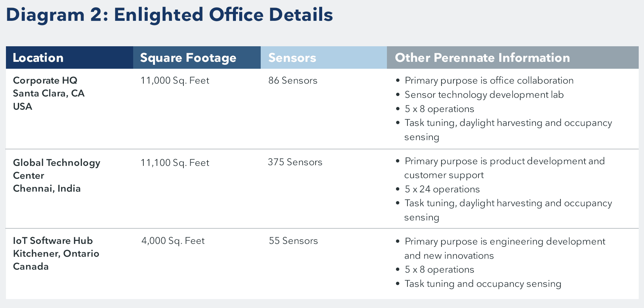Select the 86 Sensors cell

click(292, 81)
